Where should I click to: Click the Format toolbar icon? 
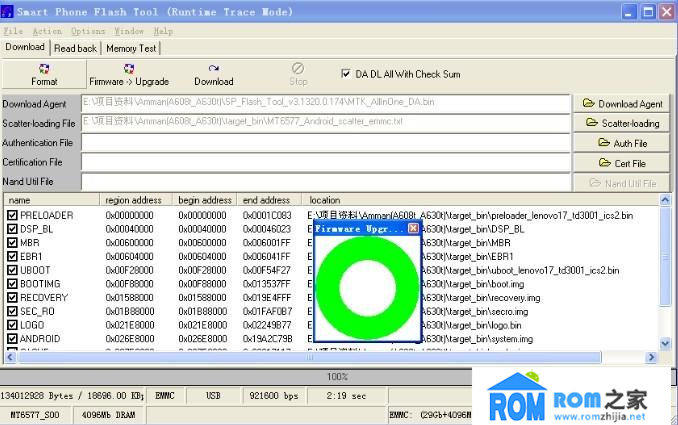[43, 75]
